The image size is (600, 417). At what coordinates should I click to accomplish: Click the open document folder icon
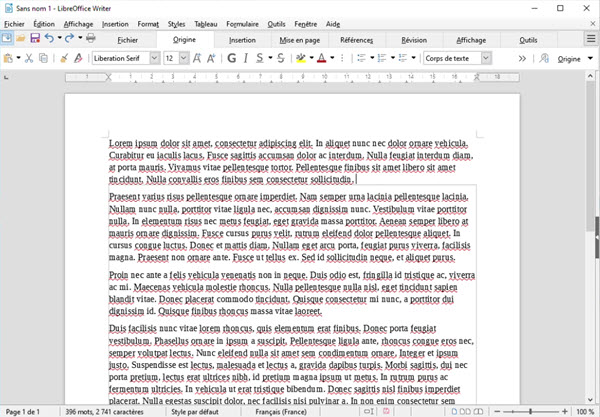[21, 38]
